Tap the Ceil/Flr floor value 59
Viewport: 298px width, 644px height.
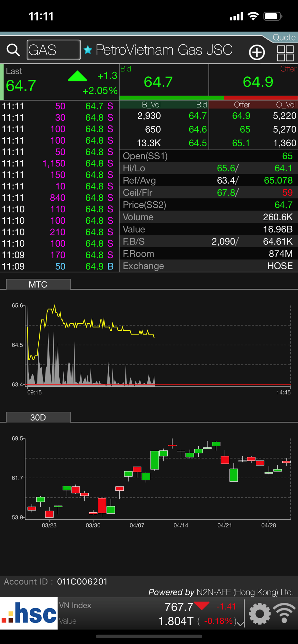pyautogui.click(x=287, y=193)
